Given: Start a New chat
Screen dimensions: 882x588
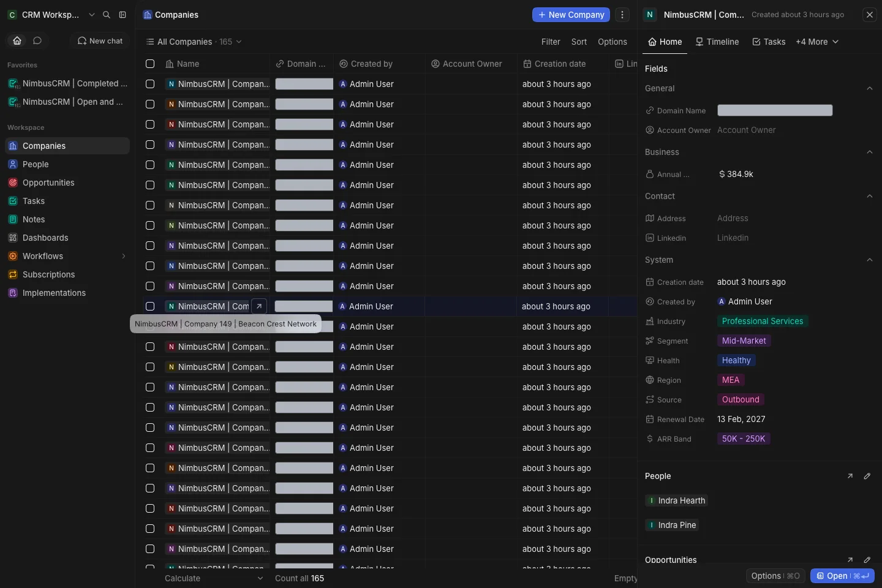Looking at the screenshot, I should point(100,40).
